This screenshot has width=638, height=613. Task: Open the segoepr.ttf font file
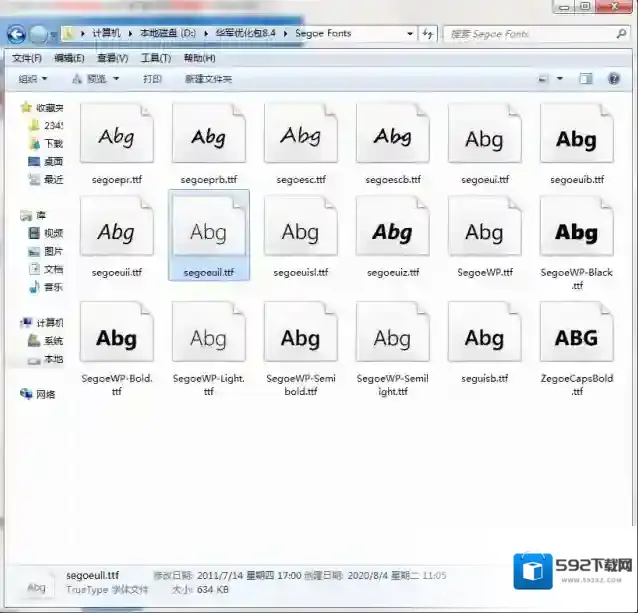pyautogui.click(x=116, y=138)
